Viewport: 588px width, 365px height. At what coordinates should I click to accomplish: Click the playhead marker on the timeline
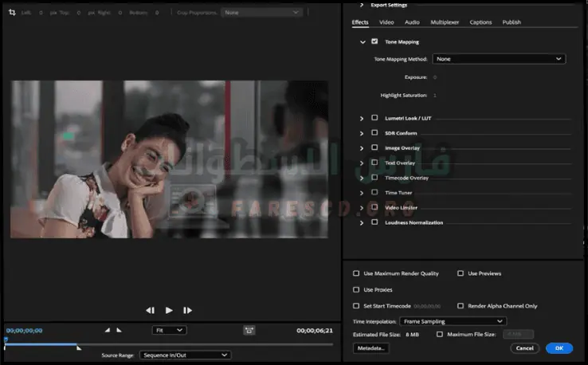[6, 340]
